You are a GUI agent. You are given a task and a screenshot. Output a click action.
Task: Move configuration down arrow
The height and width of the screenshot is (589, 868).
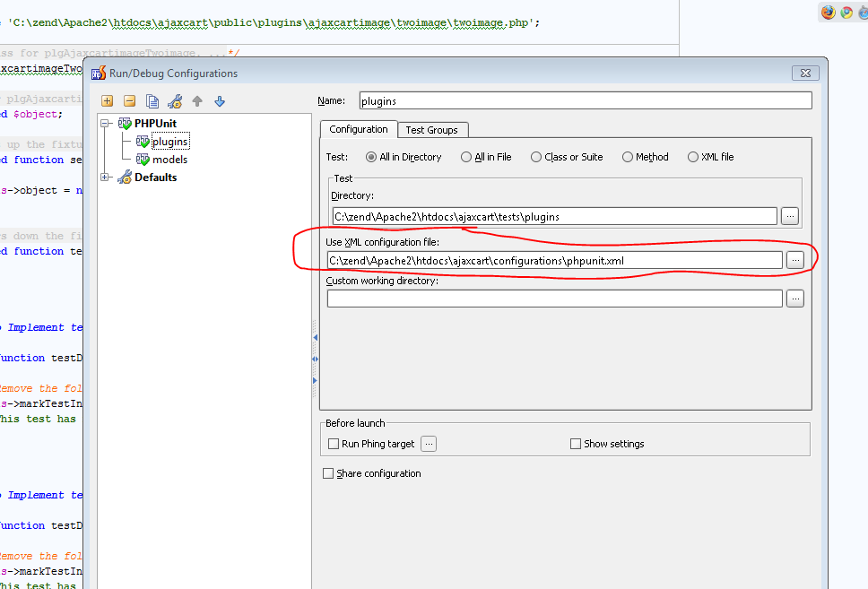pos(220,100)
